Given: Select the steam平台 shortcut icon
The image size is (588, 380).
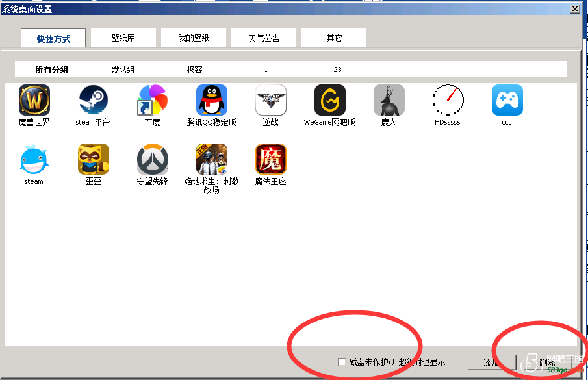Looking at the screenshot, I should (93, 100).
